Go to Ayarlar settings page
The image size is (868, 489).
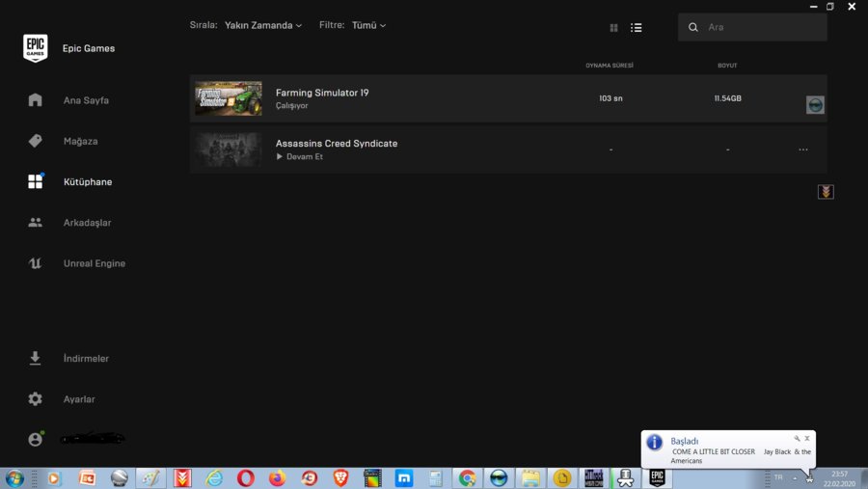click(79, 399)
